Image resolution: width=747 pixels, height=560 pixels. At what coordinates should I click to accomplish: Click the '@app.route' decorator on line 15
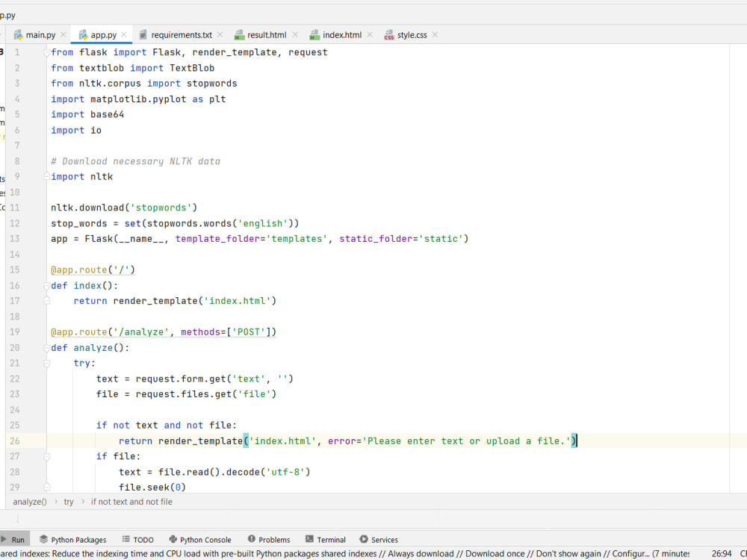pyautogui.click(x=79, y=270)
